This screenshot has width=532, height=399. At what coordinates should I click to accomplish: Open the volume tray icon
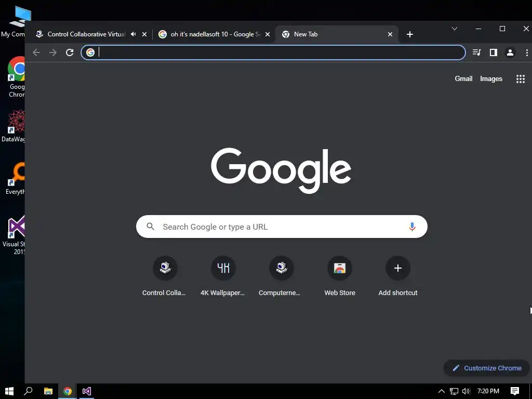[x=467, y=391]
